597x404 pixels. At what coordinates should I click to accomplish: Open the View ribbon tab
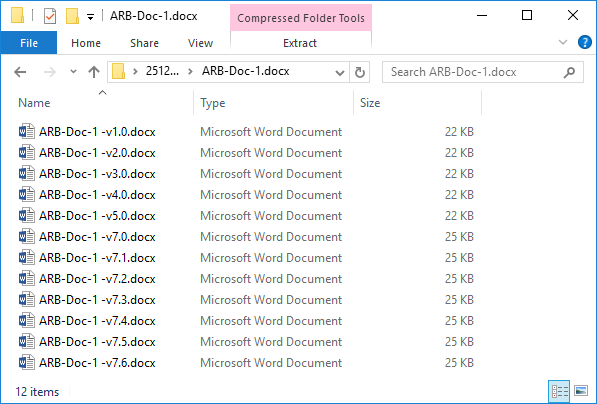[x=200, y=43]
